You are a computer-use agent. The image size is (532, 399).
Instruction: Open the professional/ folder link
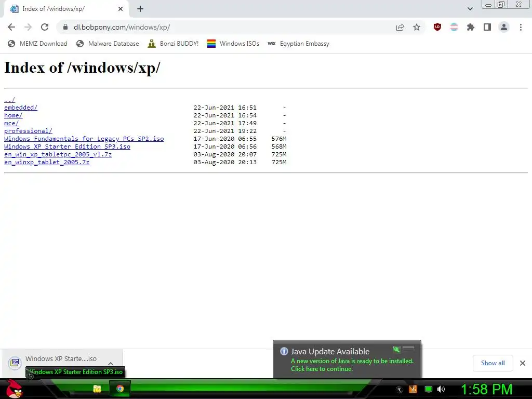(x=28, y=131)
